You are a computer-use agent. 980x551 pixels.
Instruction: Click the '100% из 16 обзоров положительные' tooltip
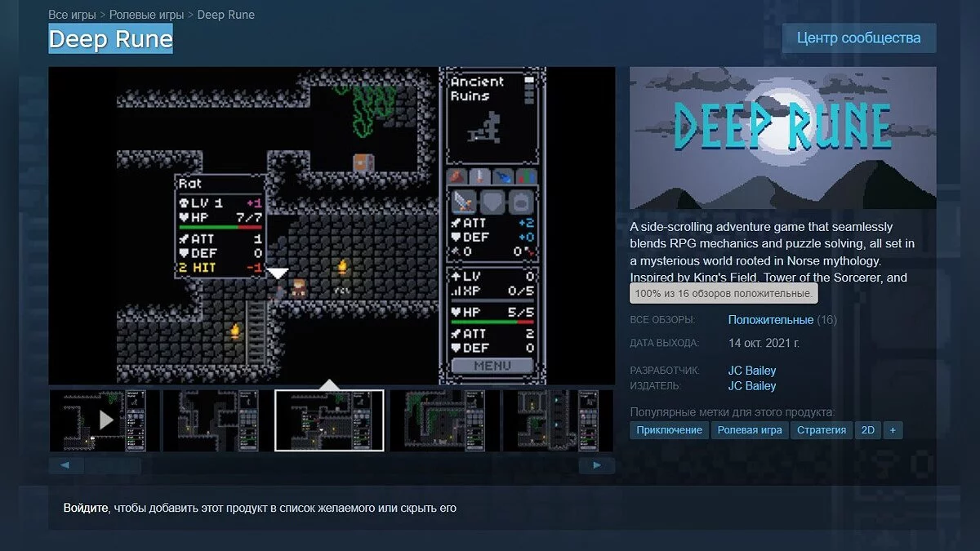[x=724, y=293]
